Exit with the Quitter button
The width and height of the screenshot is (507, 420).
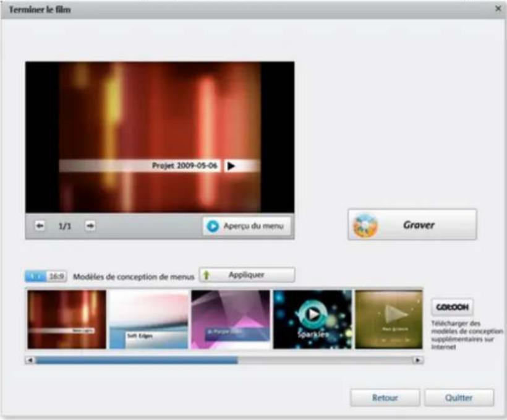pos(459,398)
